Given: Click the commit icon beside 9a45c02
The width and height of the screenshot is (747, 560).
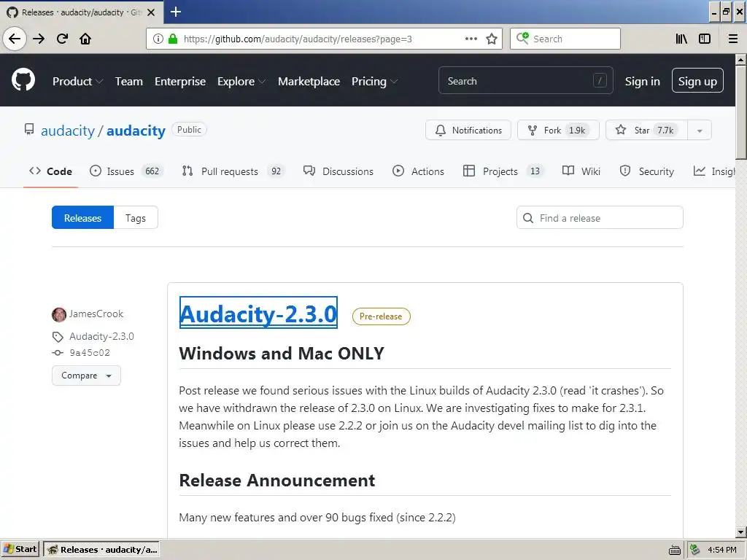Looking at the screenshot, I should [x=58, y=353].
